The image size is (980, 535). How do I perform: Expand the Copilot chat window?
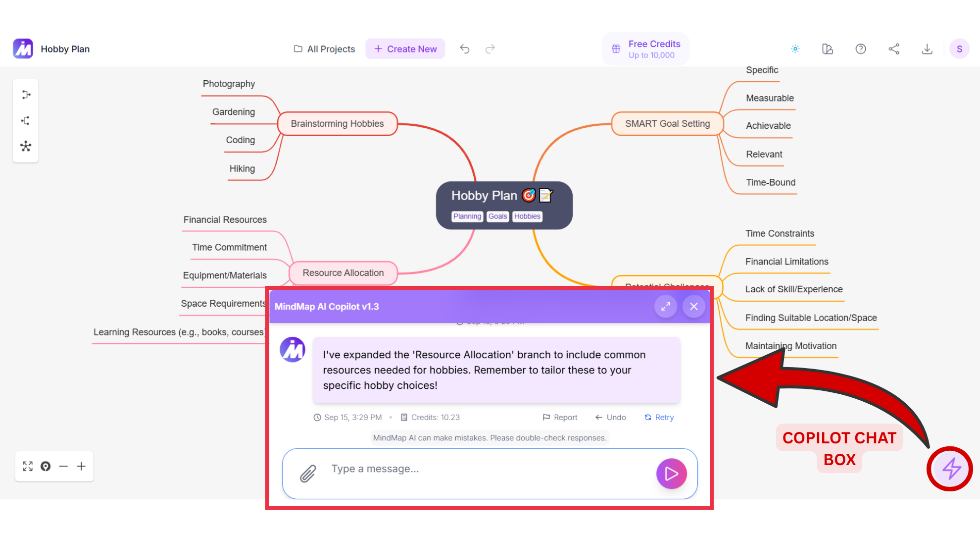[666, 307]
